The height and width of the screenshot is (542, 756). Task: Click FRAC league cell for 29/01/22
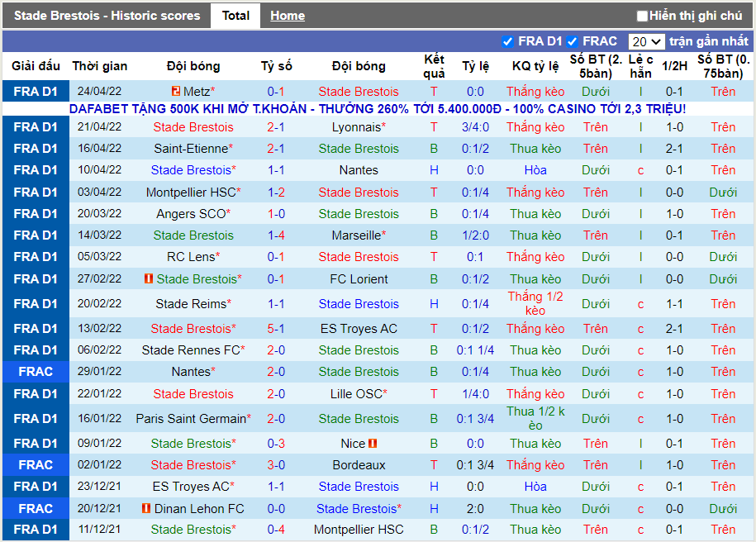(36, 372)
